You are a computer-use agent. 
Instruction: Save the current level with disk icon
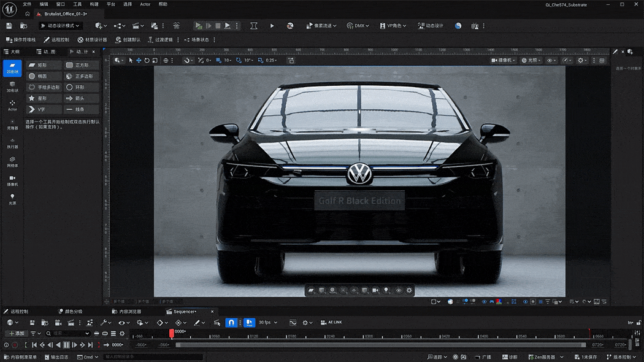[x=9, y=26]
